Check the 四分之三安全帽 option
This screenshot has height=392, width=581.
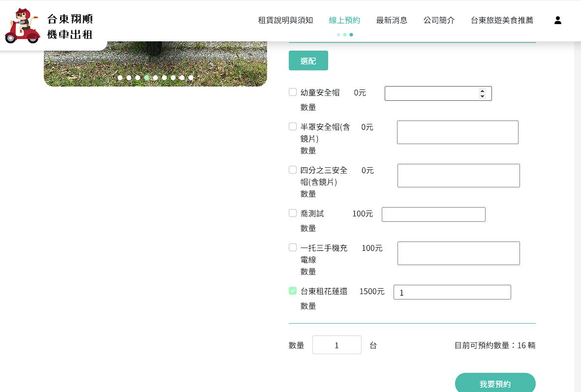293,170
